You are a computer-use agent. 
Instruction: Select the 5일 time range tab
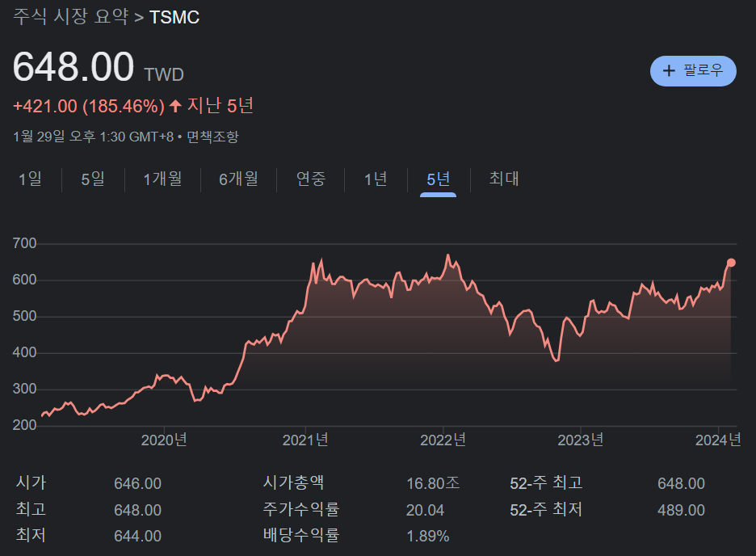93,179
